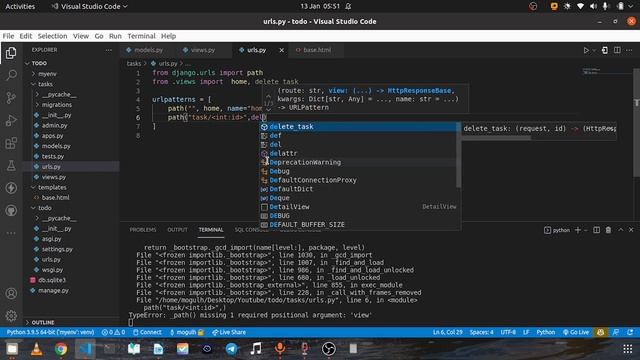Run Python file with play button
This screenshot has width=640, height=360.
pyautogui.click(x=586, y=50)
